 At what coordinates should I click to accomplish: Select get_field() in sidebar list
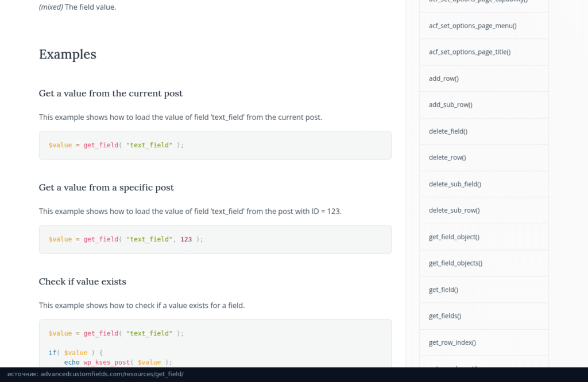tap(443, 290)
